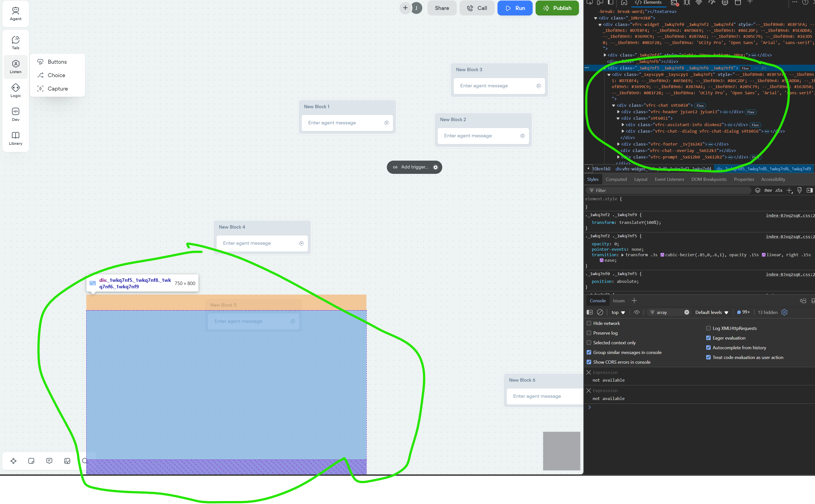
Task: Select the Listen step category
Action: (15, 67)
